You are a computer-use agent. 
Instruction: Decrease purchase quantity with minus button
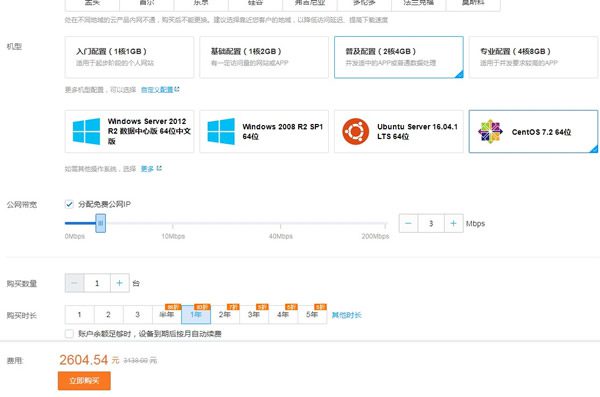(x=75, y=283)
